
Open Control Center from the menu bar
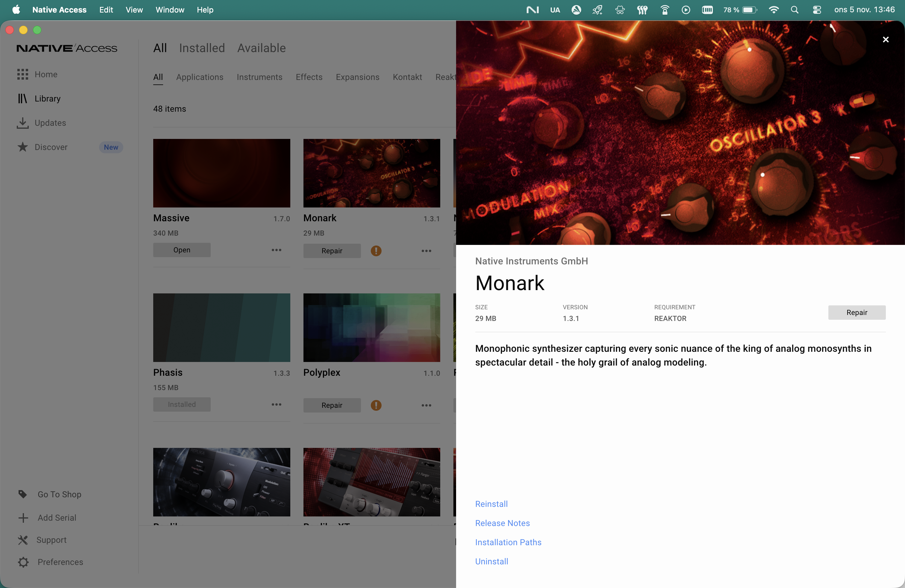(x=817, y=10)
